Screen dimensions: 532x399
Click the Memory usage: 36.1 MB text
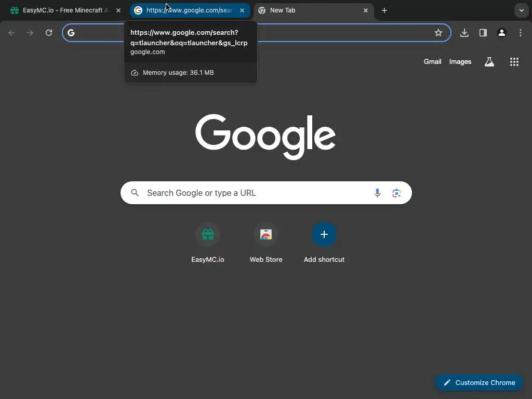[x=178, y=73]
